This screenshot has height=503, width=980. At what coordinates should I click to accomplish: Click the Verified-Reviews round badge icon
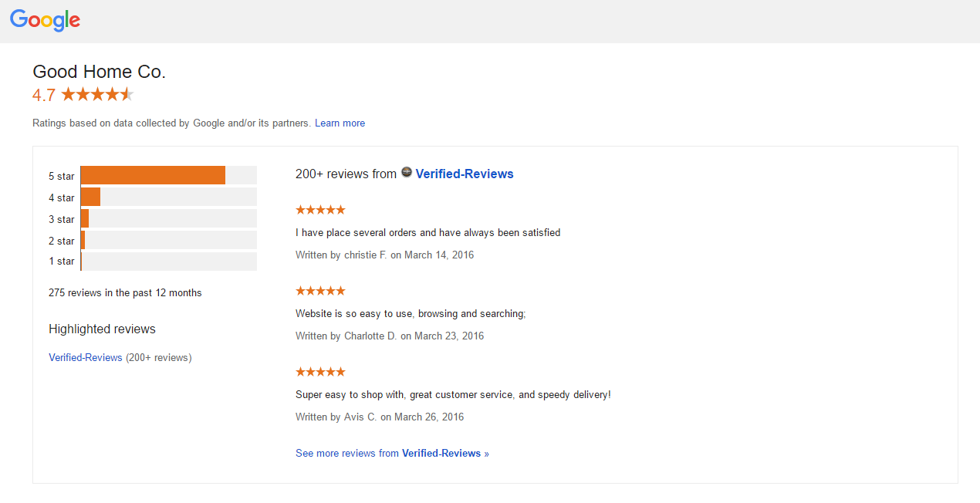[407, 173]
